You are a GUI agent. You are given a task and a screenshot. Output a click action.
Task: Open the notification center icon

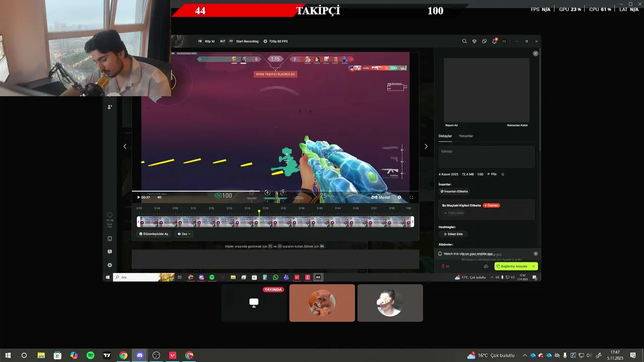pyautogui.click(x=633, y=355)
